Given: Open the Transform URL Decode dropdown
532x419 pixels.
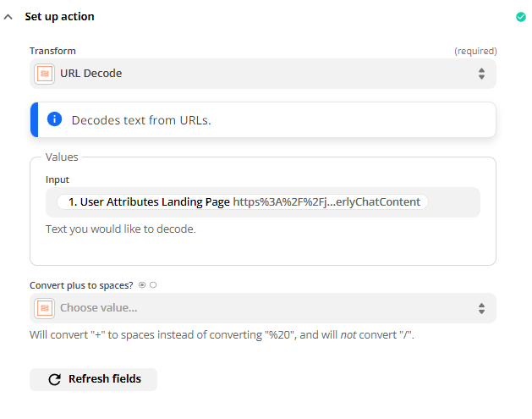Looking at the screenshot, I should point(263,74).
